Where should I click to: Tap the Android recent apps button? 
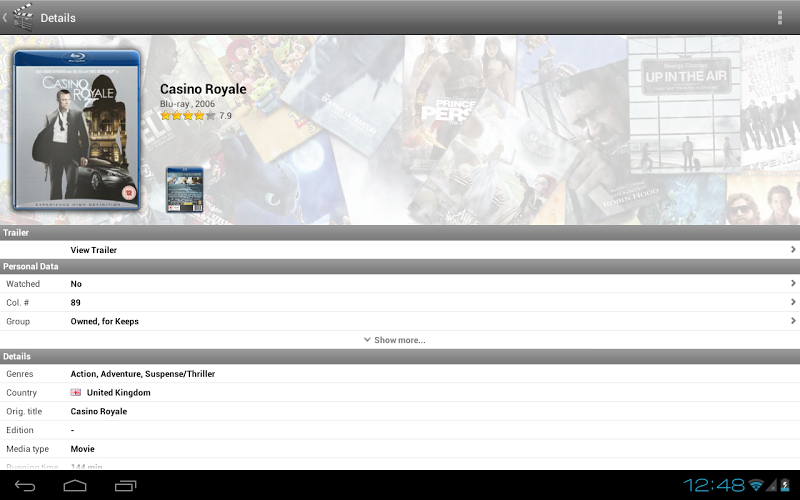(126, 486)
